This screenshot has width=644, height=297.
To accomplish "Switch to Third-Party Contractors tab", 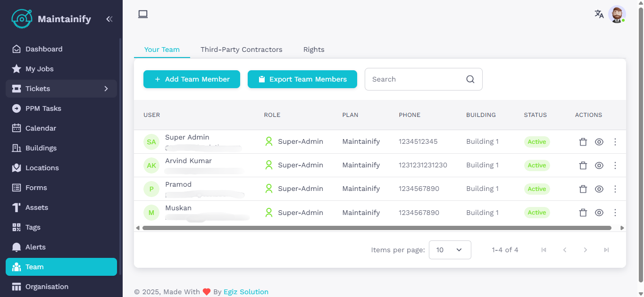I will point(241,49).
